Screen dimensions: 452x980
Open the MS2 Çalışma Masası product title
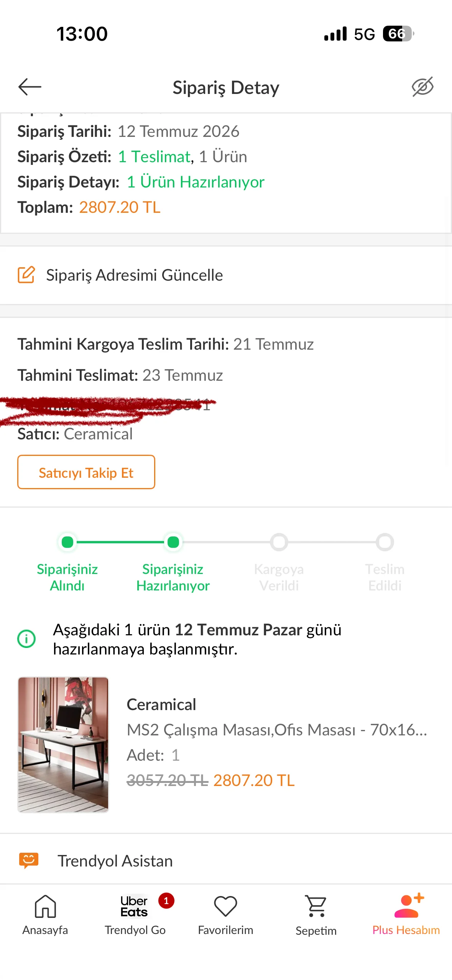coord(277,730)
